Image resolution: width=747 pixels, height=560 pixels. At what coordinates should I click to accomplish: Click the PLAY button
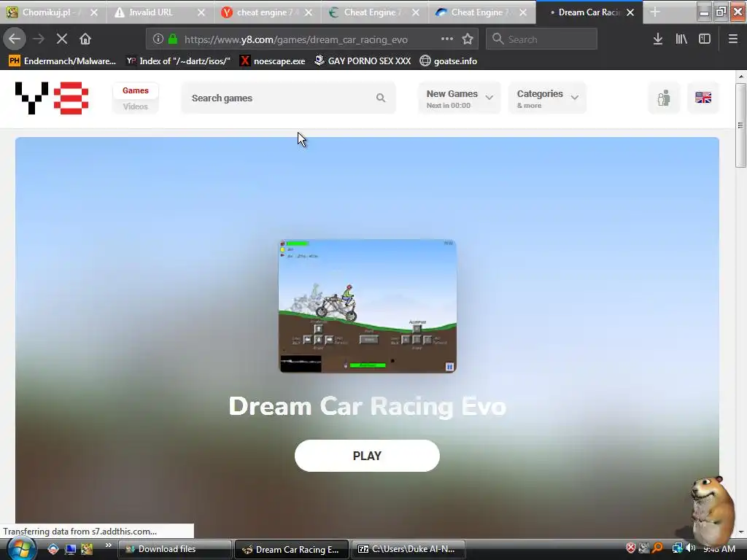(x=367, y=456)
